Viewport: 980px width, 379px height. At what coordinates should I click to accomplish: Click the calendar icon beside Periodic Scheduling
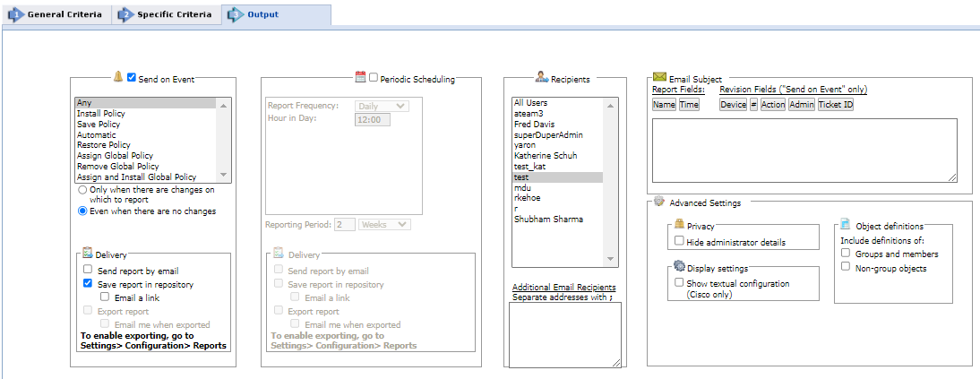360,77
